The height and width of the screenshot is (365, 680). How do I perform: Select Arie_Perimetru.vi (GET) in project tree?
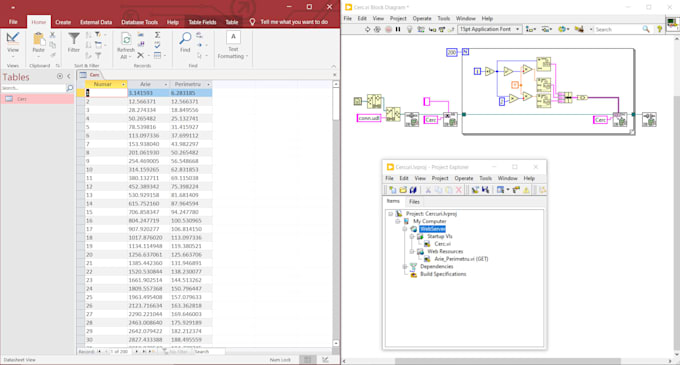click(461, 259)
